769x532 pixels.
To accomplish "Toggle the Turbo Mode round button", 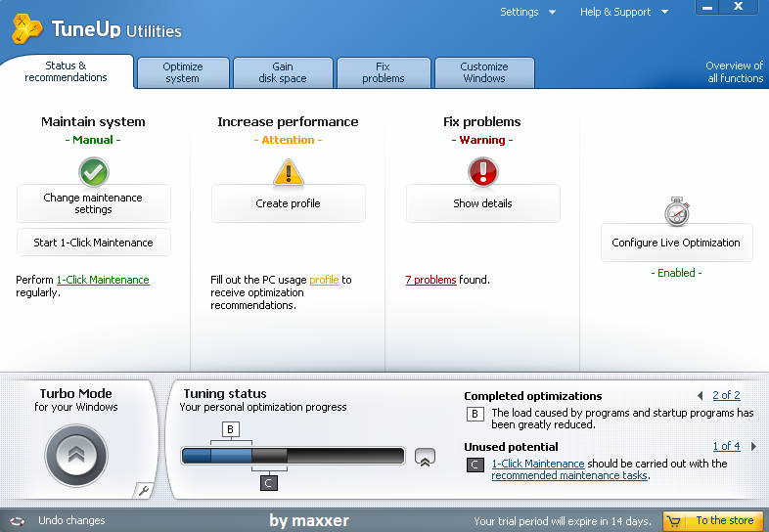I will tap(76, 456).
